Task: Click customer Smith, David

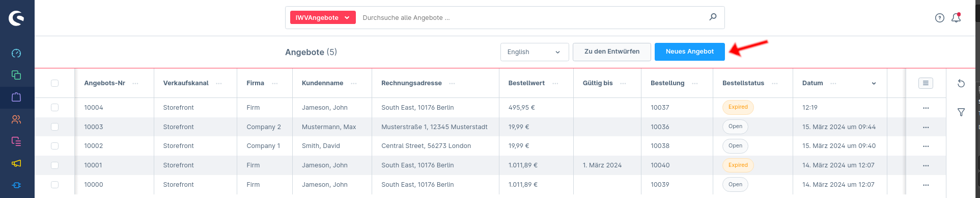Action: click(x=321, y=146)
